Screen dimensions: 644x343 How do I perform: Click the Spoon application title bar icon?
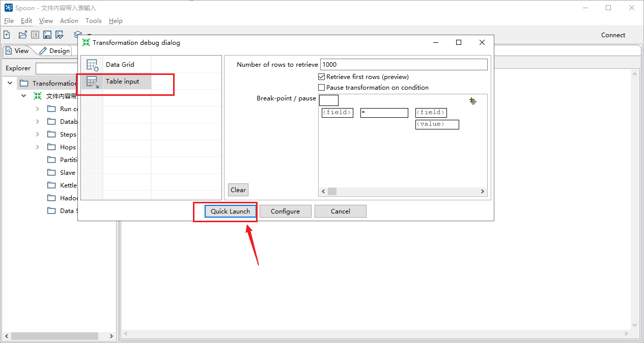click(x=9, y=8)
